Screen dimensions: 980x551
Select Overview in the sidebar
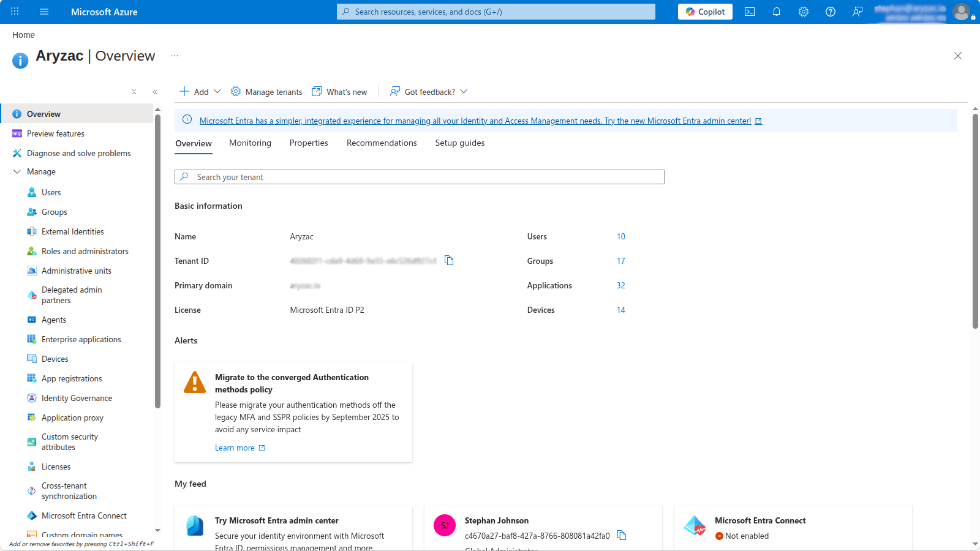click(x=77, y=114)
